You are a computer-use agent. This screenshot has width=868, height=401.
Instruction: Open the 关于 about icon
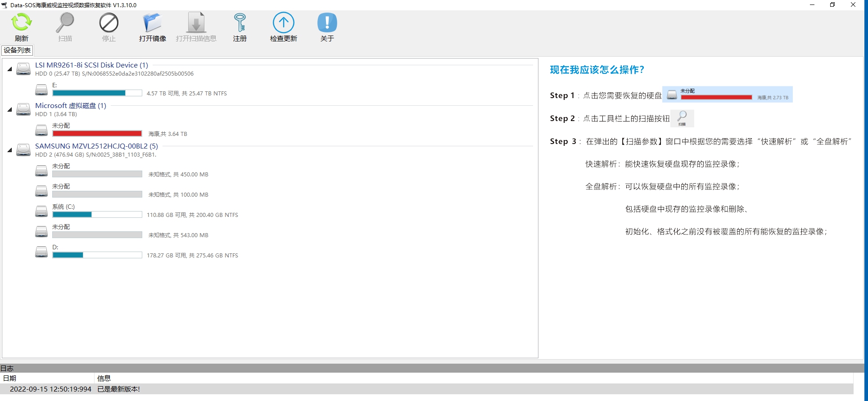coord(327,23)
